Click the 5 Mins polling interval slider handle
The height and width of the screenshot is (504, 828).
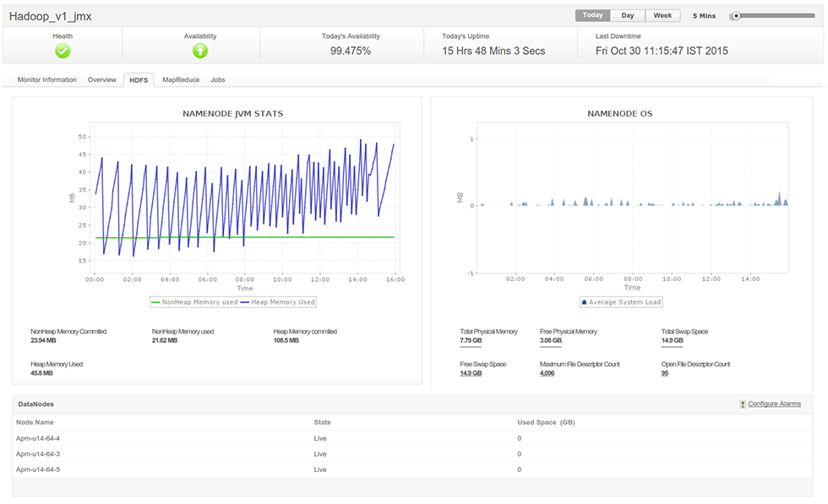click(x=737, y=15)
